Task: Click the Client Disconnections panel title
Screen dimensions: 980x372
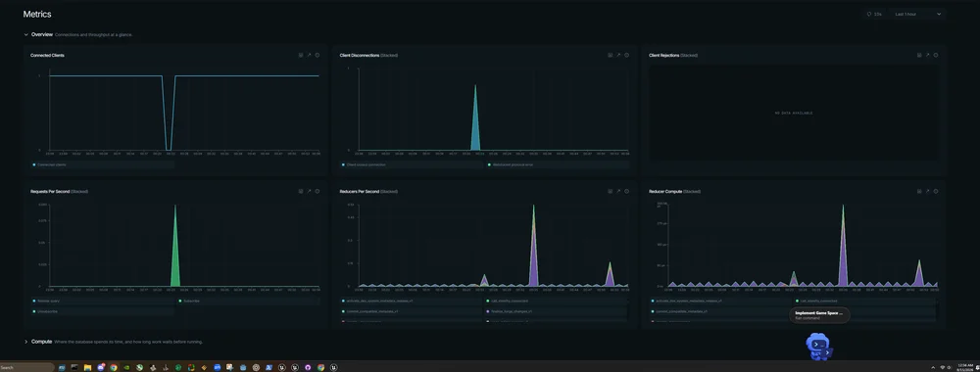Action: tap(360, 55)
